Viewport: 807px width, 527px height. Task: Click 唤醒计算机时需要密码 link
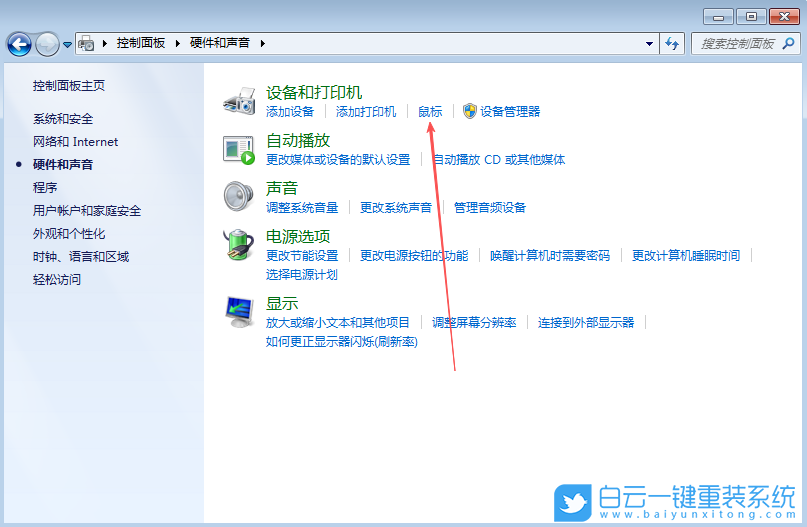click(550, 255)
